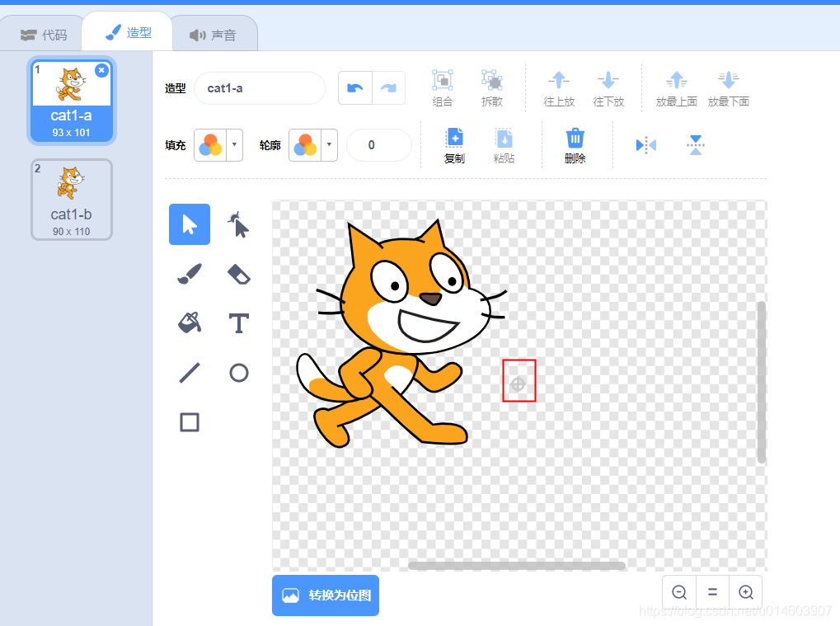Select the arrow Select tool

[x=190, y=224]
